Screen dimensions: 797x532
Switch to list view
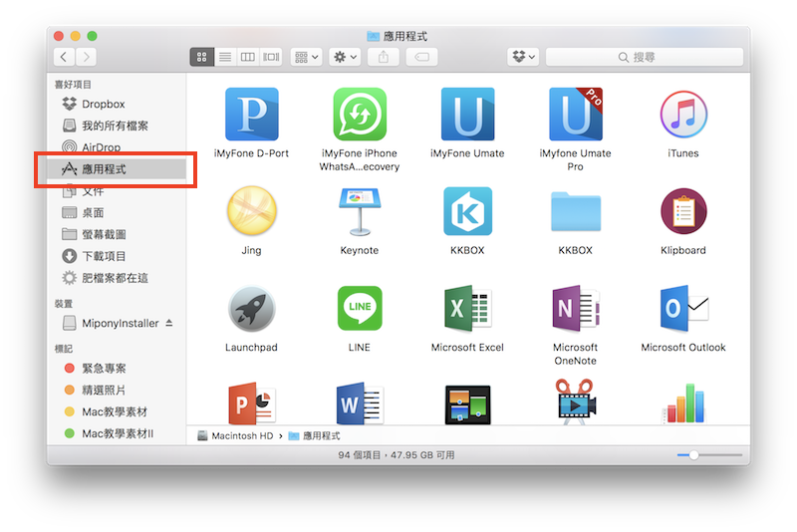pos(225,57)
